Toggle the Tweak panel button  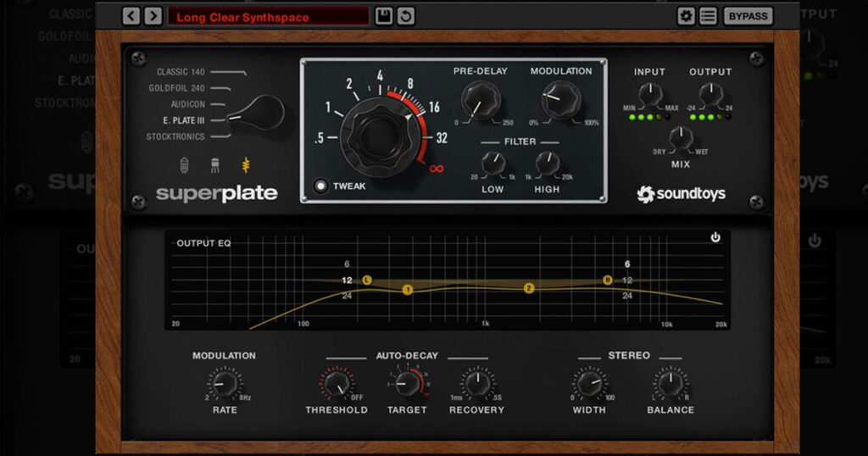point(320,186)
